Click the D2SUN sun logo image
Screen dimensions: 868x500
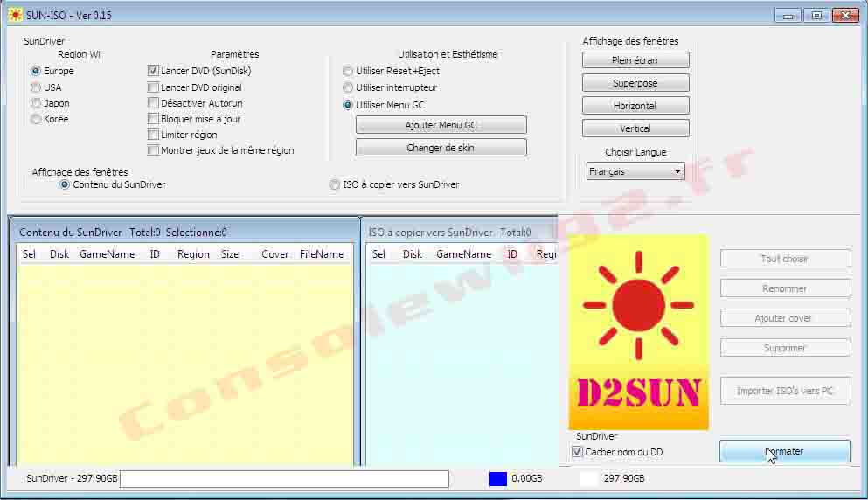tap(638, 331)
